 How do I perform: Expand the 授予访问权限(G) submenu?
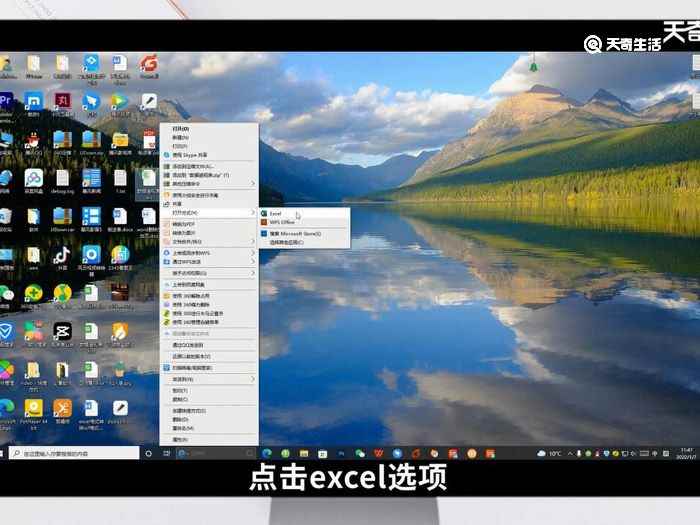(253, 273)
